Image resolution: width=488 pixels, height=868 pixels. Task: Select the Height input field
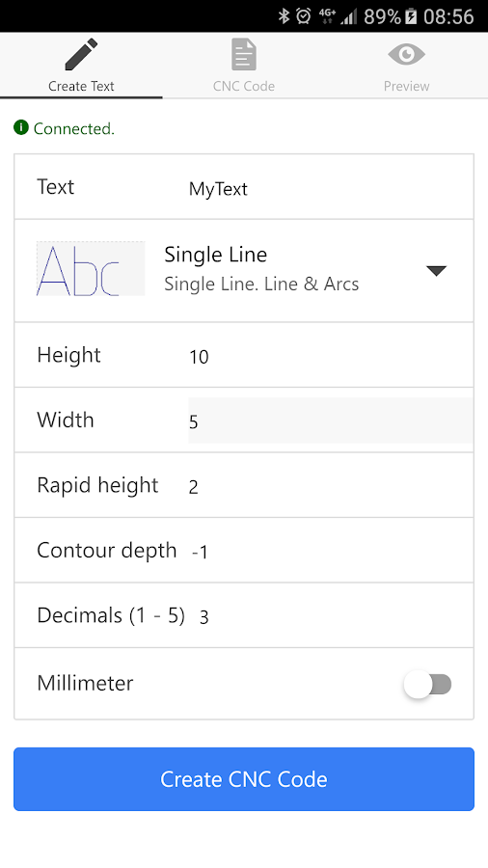[330, 356]
